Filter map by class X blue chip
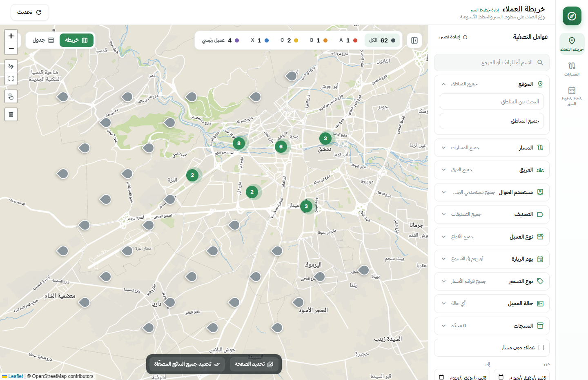 coord(260,40)
